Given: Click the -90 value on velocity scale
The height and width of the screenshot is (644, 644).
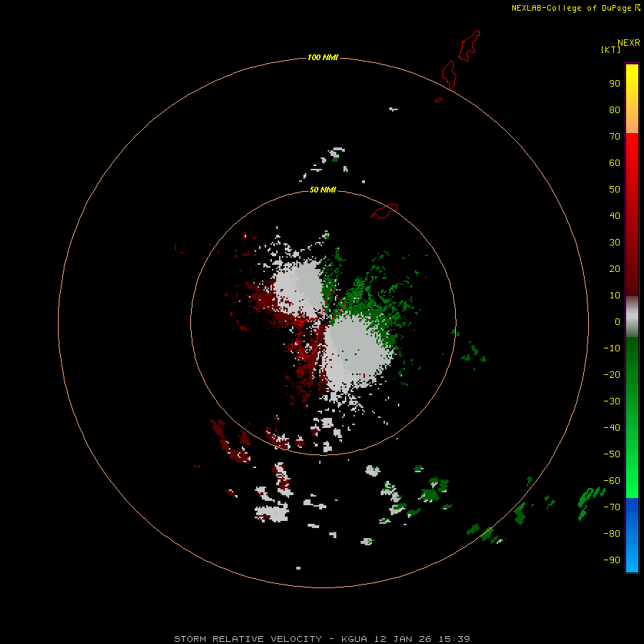Looking at the screenshot, I should point(612,560).
